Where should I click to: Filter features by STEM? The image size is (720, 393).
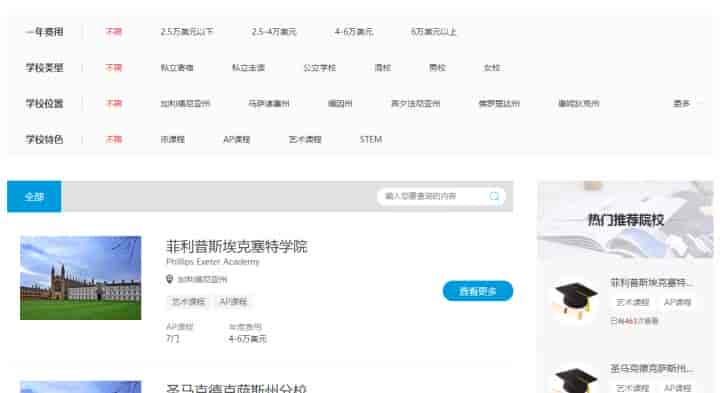[371, 139]
